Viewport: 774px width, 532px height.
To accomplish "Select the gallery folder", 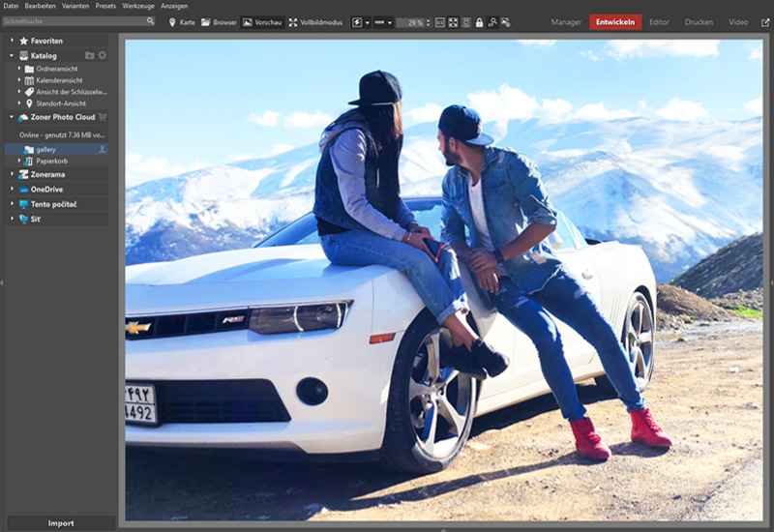I will (45, 150).
